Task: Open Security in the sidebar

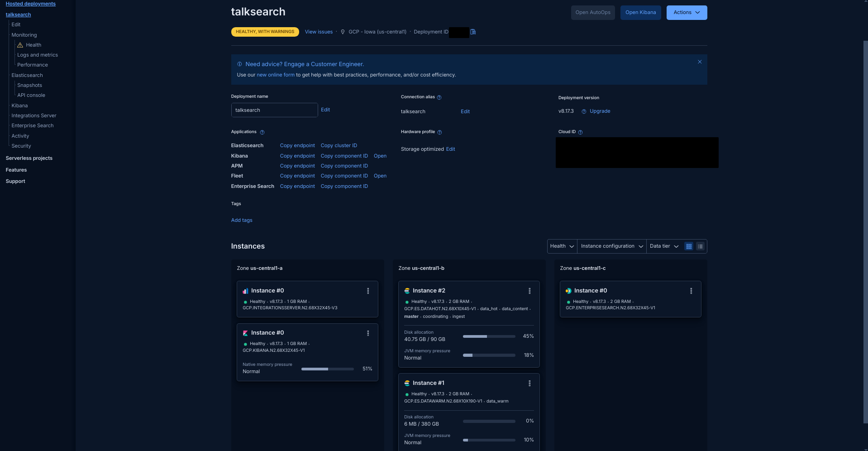Action: pyautogui.click(x=21, y=146)
